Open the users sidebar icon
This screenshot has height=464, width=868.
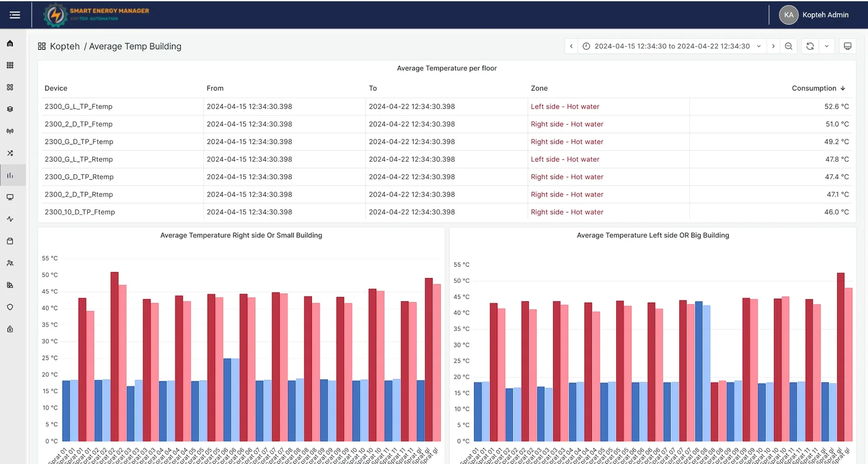pos(10,263)
